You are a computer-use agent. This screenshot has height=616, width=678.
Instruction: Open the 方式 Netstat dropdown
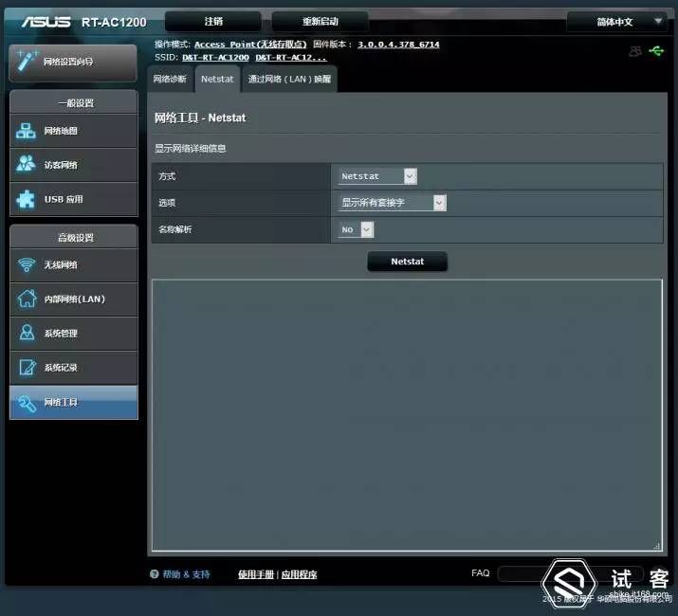(x=377, y=176)
